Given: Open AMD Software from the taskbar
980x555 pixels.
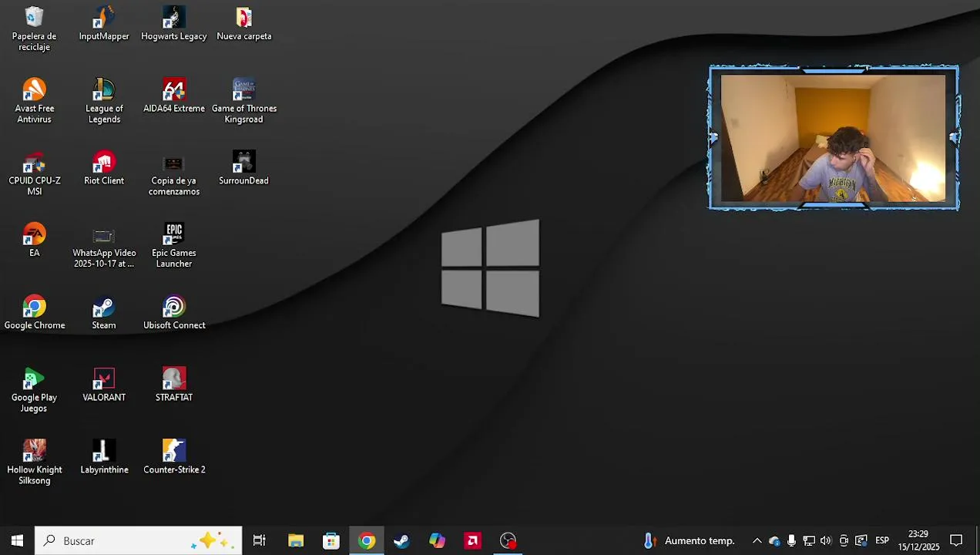Looking at the screenshot, I should coord(472,540).
